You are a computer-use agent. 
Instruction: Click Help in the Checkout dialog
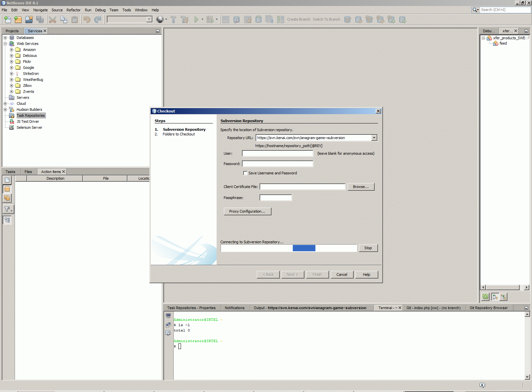point(367,275)
